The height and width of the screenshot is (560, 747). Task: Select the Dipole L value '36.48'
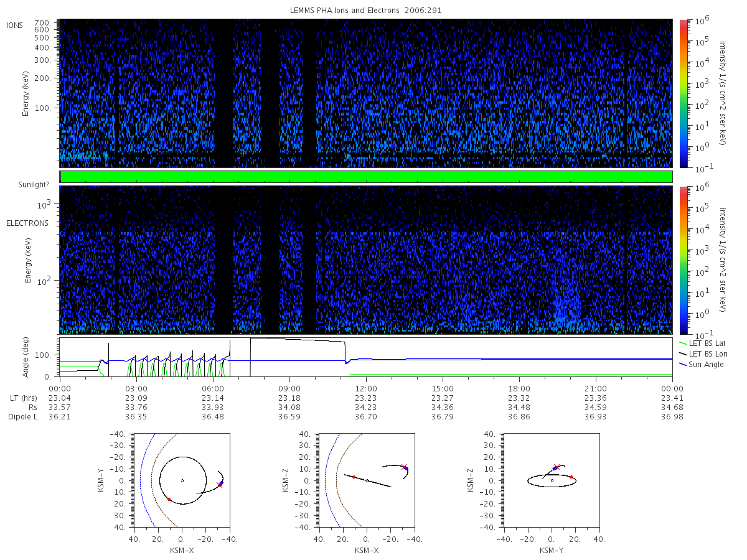coord(212,417)
